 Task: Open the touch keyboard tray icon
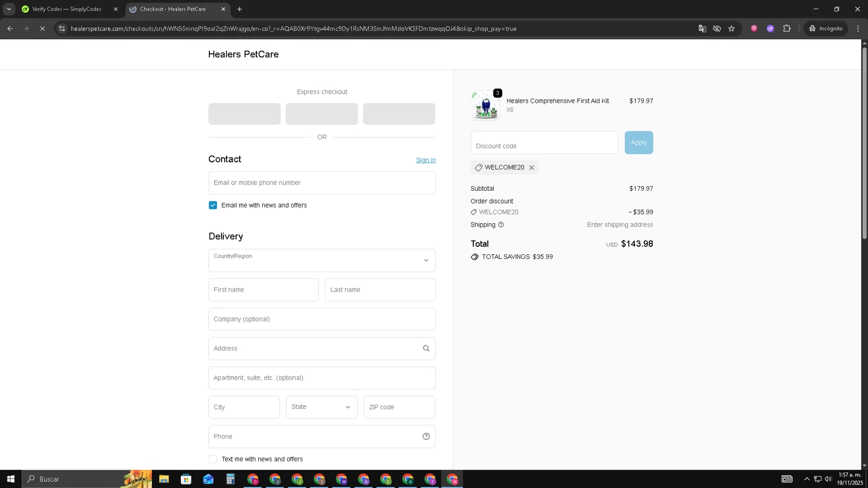[x=787, y=479]
